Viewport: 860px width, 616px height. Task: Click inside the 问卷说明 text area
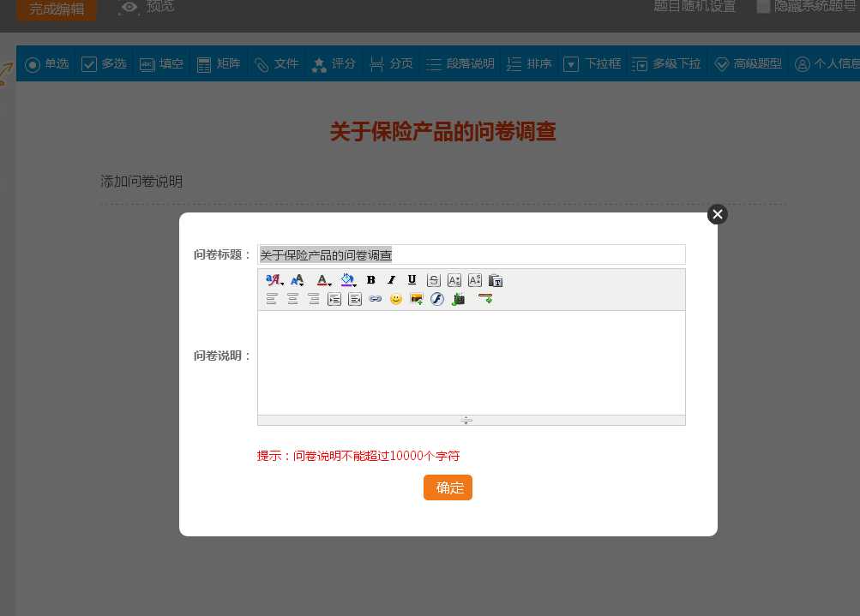(x=472, y=362)
